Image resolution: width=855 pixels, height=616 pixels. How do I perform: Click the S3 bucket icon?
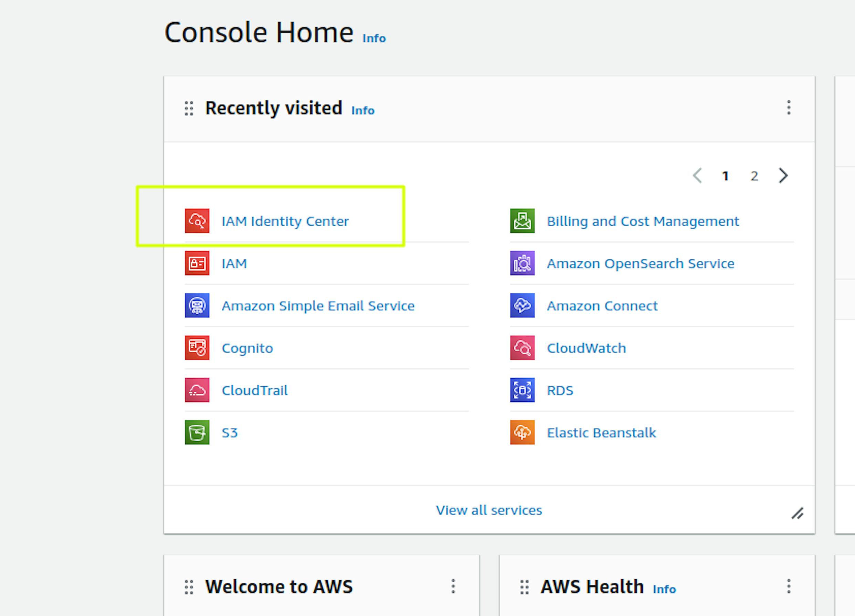pyautogui.click(x=197, y=433)
